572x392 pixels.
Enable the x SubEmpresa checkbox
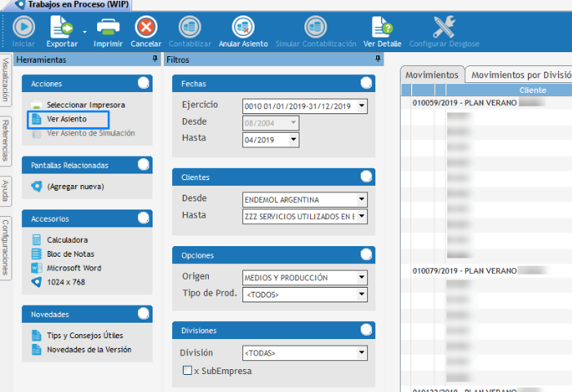188,371
